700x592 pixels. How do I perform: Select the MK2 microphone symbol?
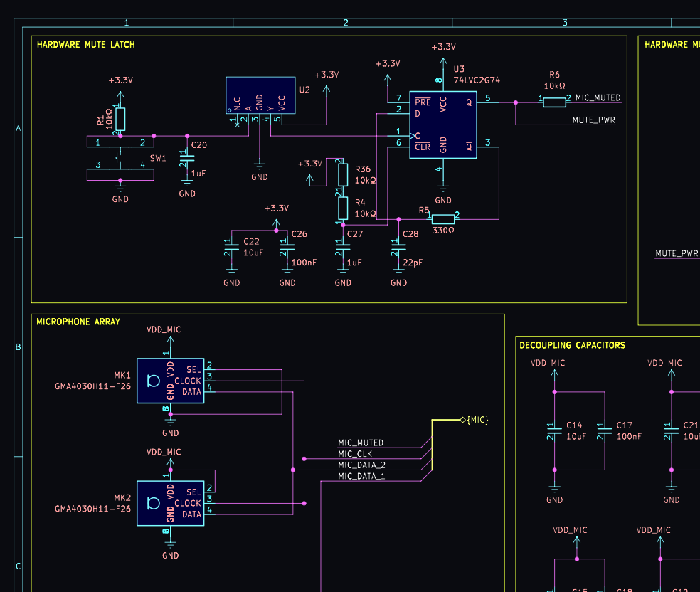(170, 503)
